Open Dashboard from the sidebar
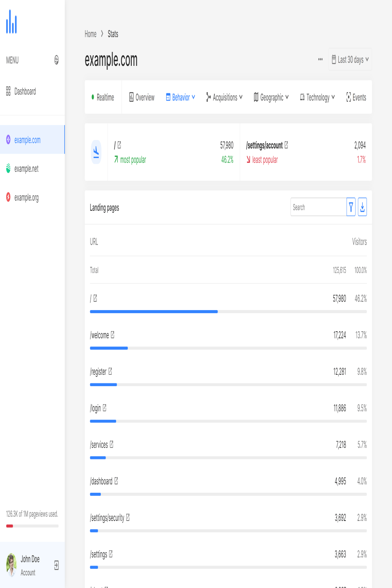 point(25,91)
